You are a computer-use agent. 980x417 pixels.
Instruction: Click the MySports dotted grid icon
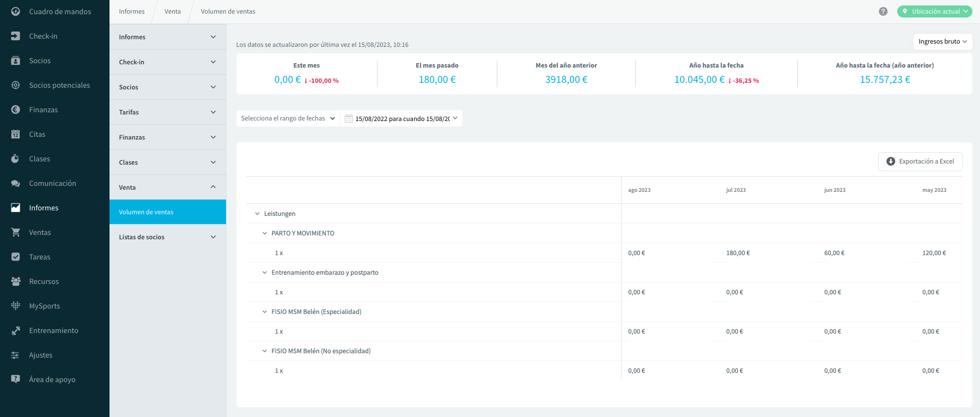[16, 306]
